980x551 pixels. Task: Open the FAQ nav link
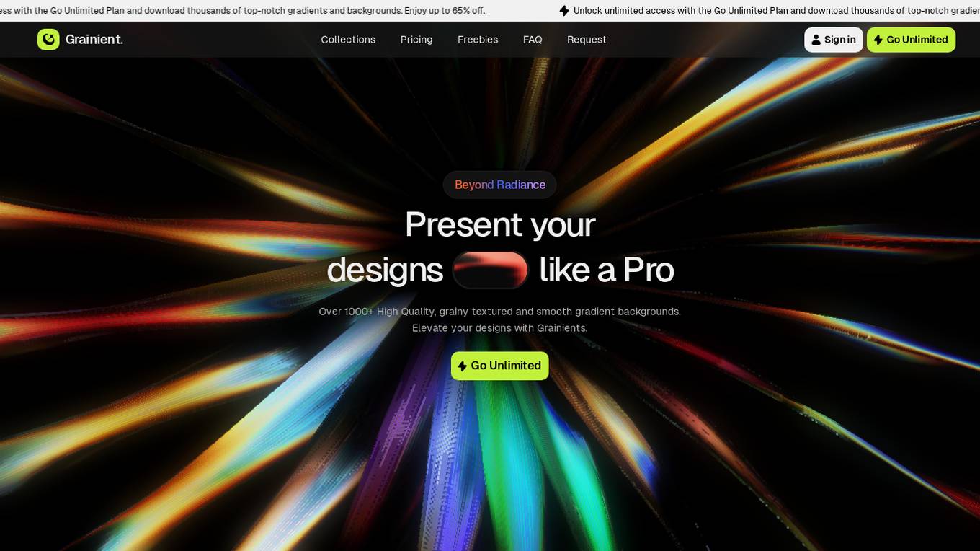coord(533,40)
